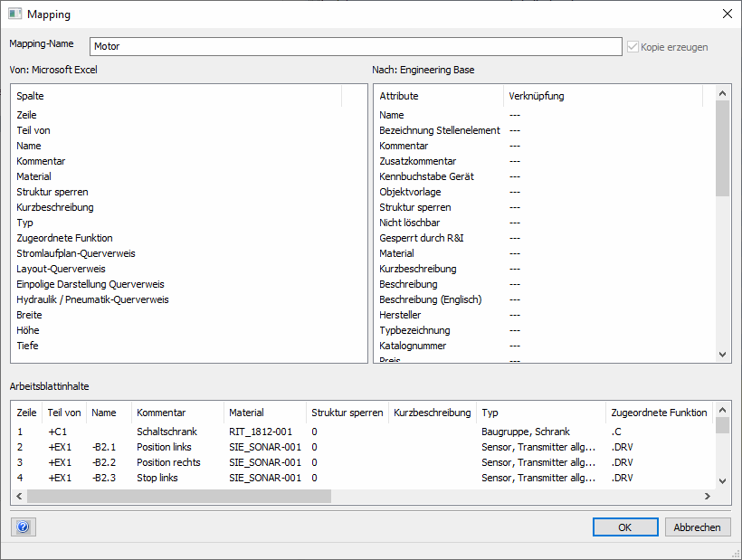Select the Kennbuchstabe Gerät attribute row
The height and width of the screenshot is (560, 742).
point(426,176)
